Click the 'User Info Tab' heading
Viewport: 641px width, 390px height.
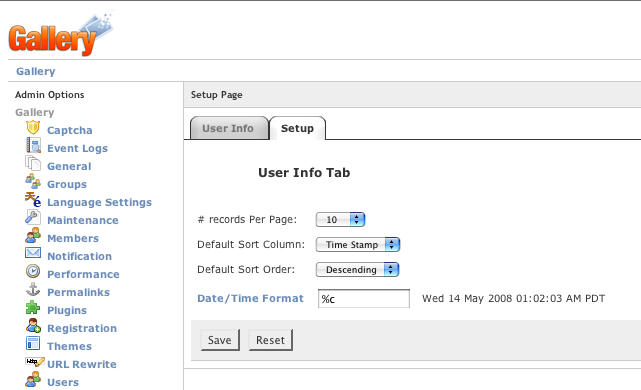pos(304,173)
